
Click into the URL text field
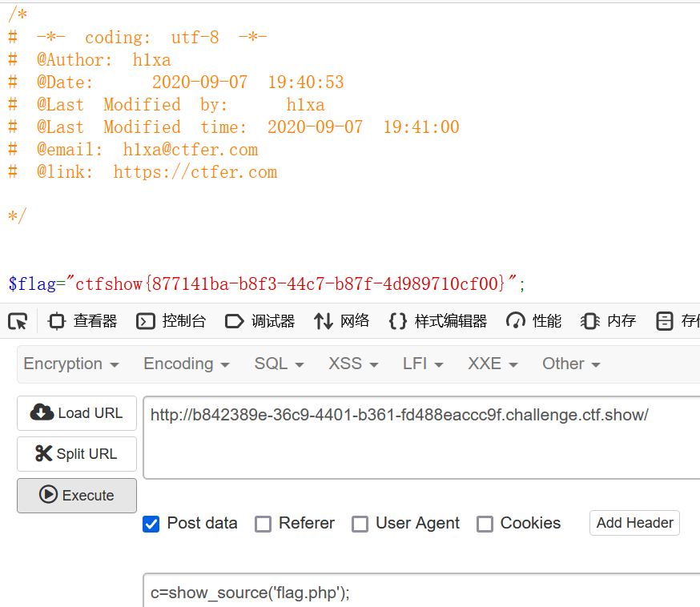click(x=420, y=437)
